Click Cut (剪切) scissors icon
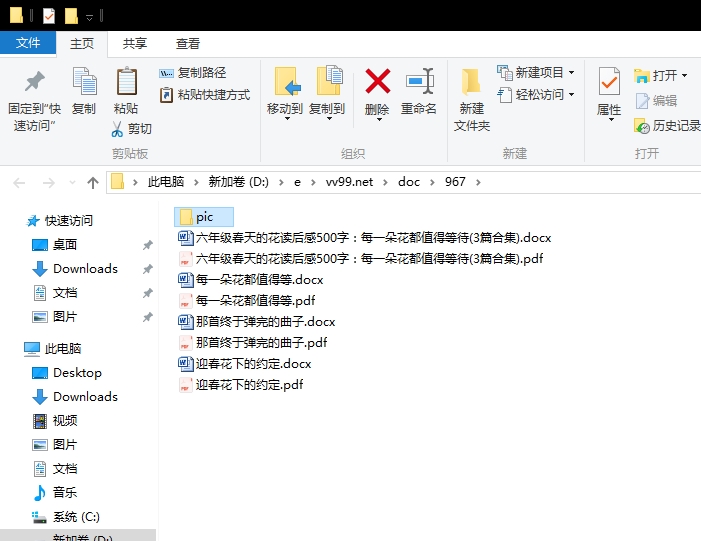Viewport: 701px width, 541px height. (117, 129)
